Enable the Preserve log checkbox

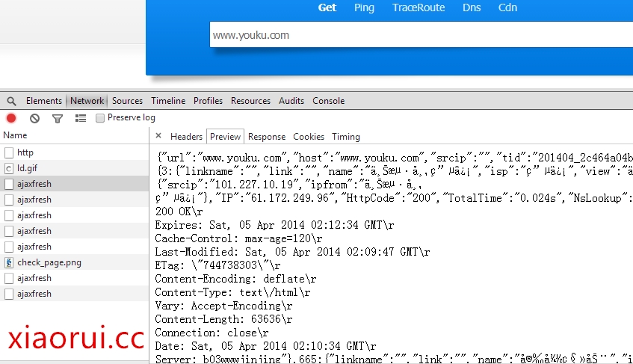pos(100,118)
